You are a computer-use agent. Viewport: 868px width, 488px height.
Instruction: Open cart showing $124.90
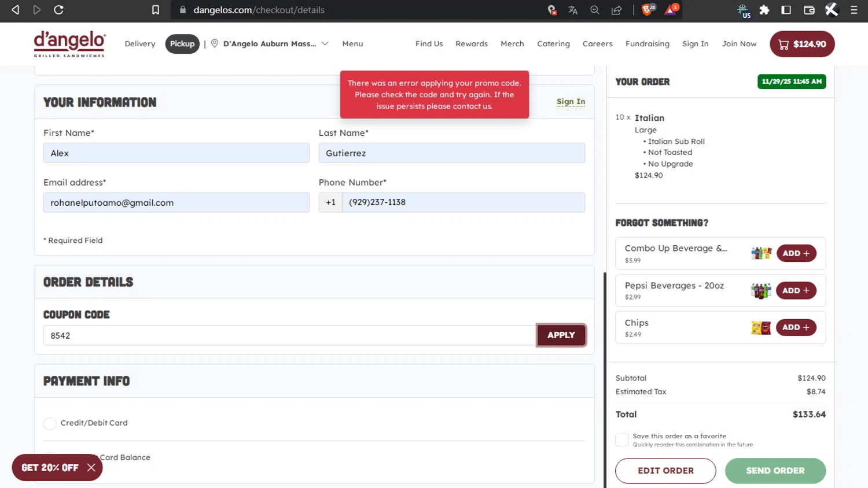tap(802, 44)
